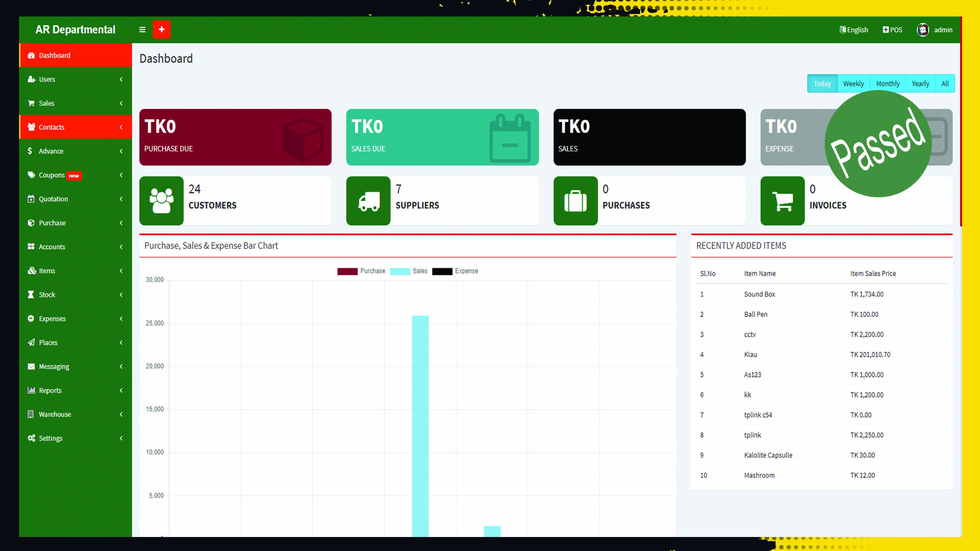The height and width of the screenshot is (551, 980).
Task: Click the invoices shopping cart icon
Action: click(x=782, y=201)
